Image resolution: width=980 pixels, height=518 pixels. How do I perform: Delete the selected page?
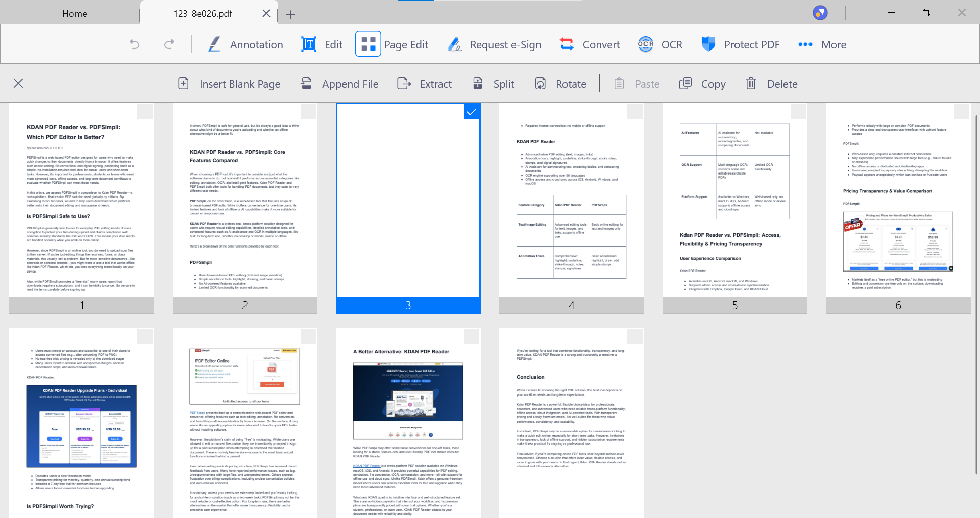[771, 84]
